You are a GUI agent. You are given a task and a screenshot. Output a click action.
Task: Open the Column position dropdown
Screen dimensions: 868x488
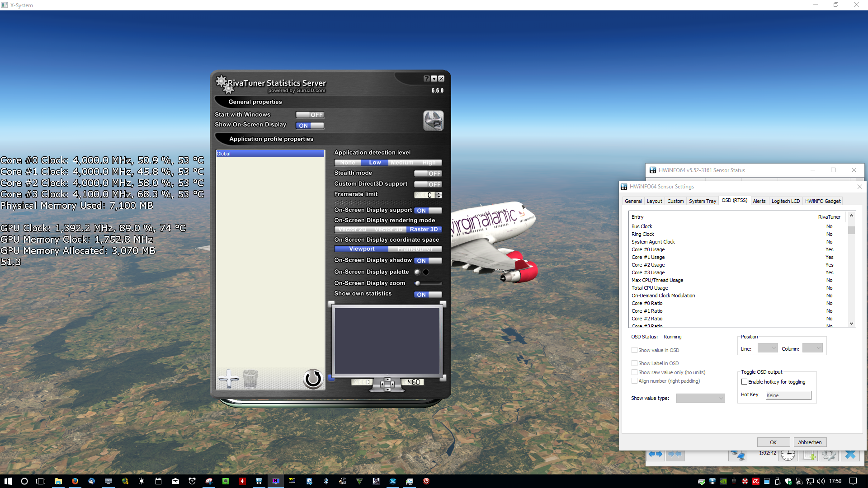[812, 348]
